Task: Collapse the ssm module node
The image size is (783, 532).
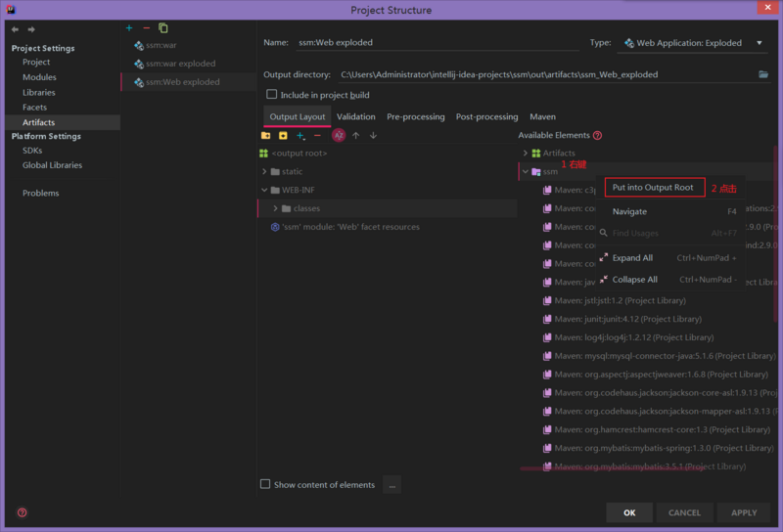Action: coord(526,172)
